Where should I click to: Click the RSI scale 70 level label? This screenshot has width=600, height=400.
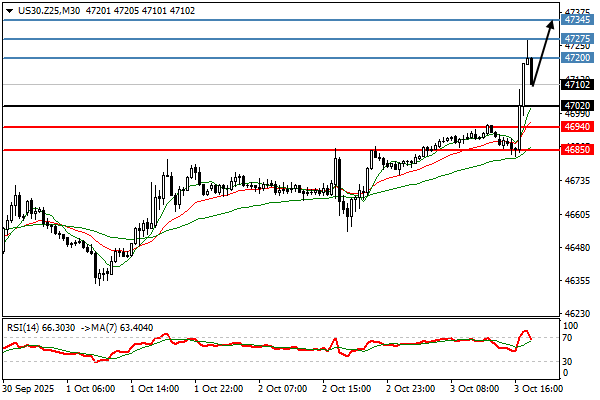click(x=570, y=338)
